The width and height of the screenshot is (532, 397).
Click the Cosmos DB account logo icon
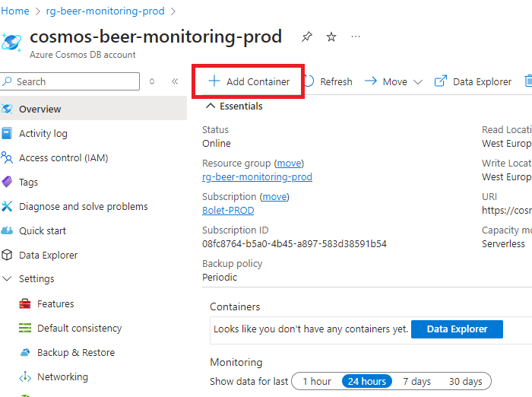pyautogui.click(x=11, y=43)
